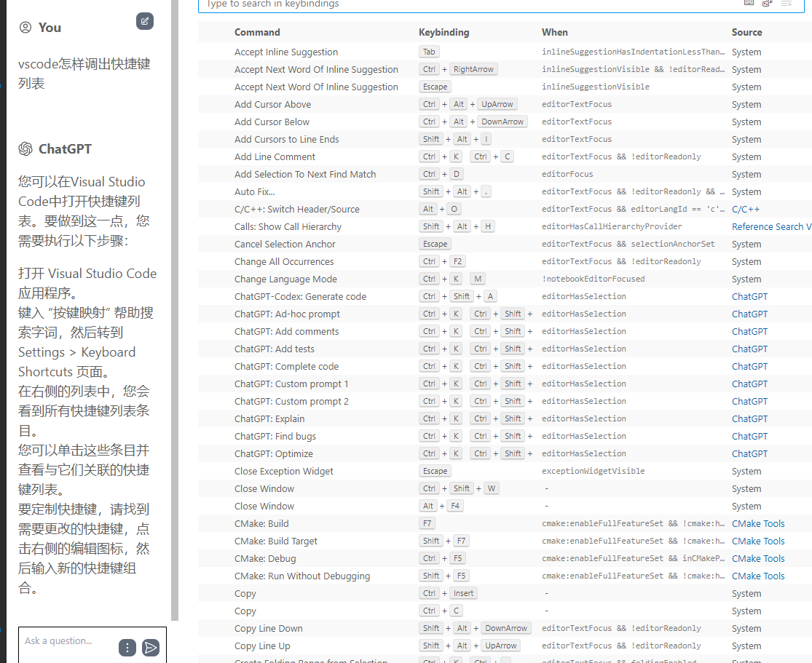This screenshot has height=663, width=812.
Task: Click the When column header
Action: tap(555, 32)
